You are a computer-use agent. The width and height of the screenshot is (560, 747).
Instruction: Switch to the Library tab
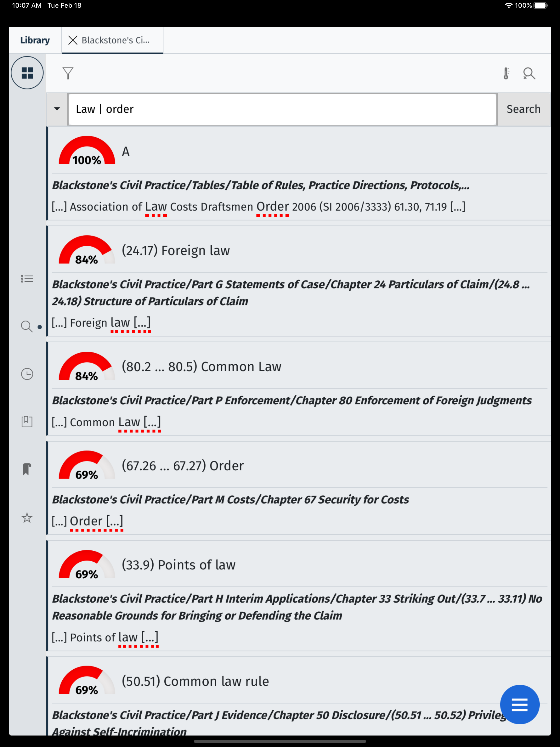35,40
